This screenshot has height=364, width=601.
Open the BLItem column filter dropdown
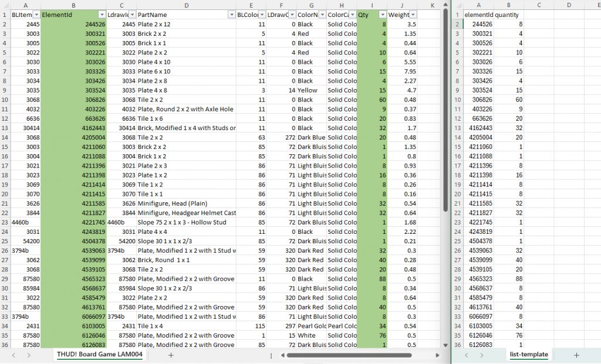36,14
